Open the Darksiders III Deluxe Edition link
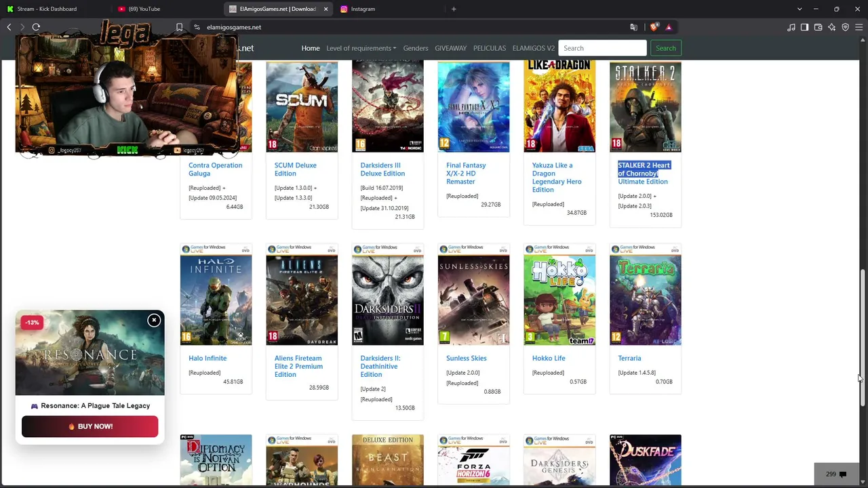Viewport: 868px width, 488px height. [x=382, y=169]
